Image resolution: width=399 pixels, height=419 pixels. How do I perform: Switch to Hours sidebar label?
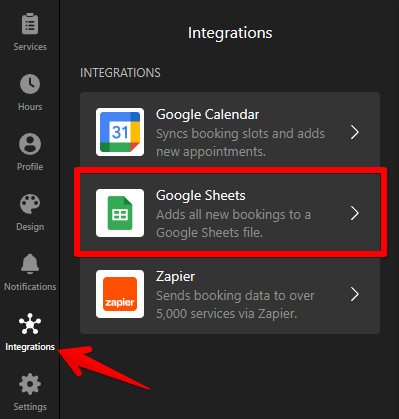[x=30, y=107]
